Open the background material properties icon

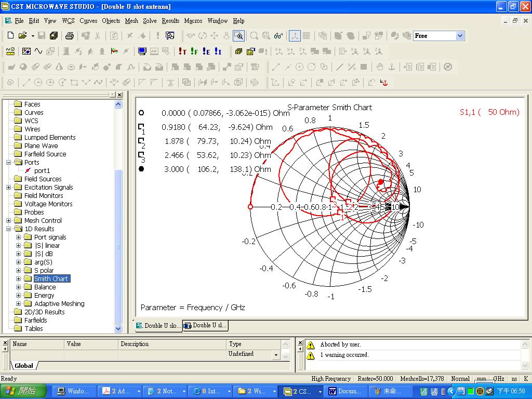(x=26, y=51)
